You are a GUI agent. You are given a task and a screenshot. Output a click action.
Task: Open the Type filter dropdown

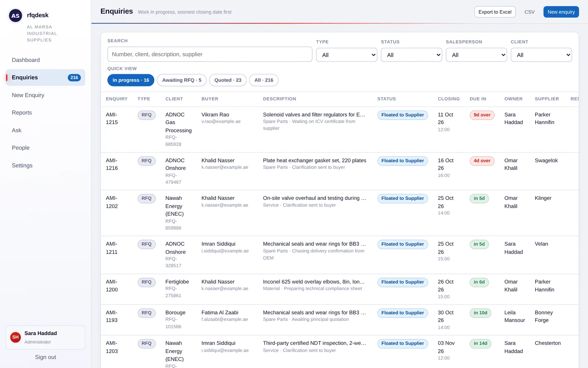pos(347,55)
